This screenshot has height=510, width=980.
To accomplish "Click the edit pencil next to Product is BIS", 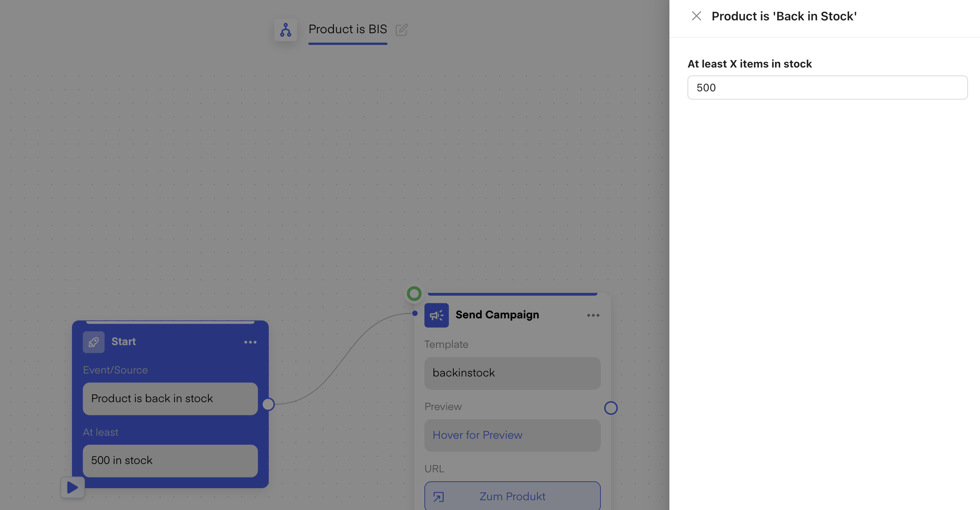I will click(401, 30).
